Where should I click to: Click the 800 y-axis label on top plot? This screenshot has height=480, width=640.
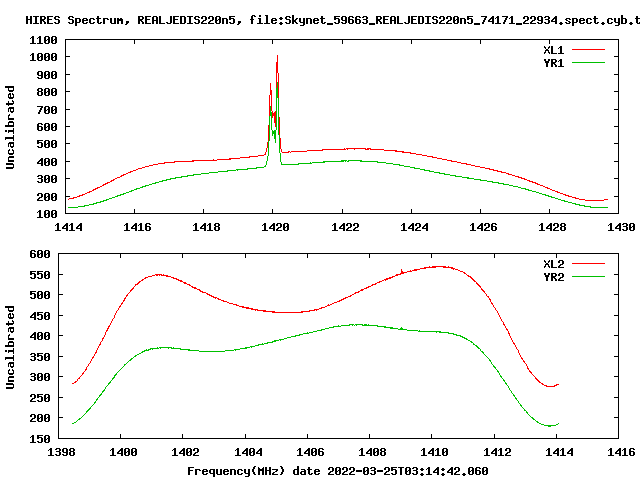click(47, 92)
